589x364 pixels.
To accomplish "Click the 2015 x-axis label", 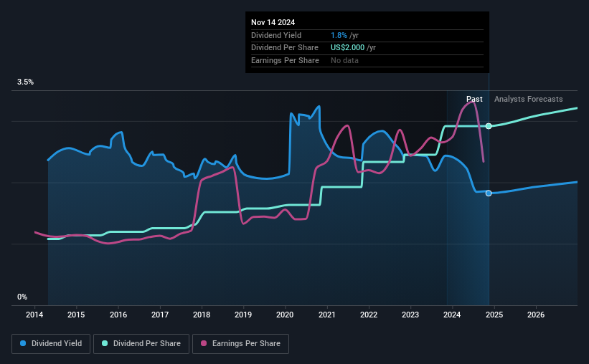I will [76, 315].
